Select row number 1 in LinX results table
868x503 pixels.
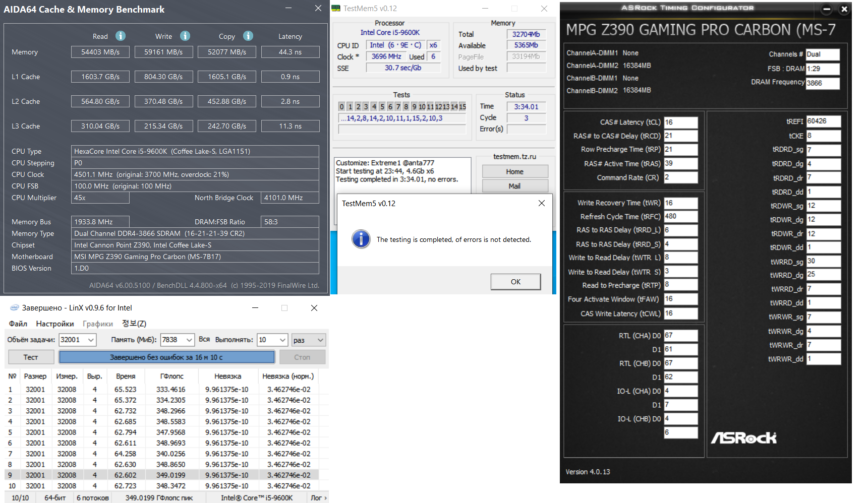point(161,389)
